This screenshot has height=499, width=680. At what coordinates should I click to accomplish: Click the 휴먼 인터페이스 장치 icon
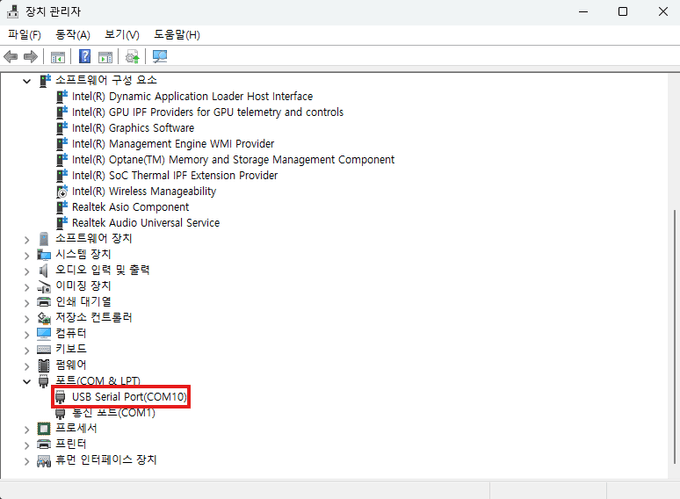pyautogui.click(x=44, y=461)
